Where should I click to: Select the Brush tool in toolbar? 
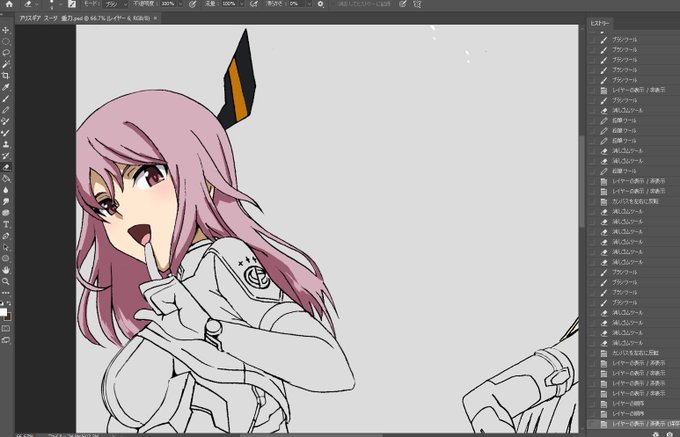(6, 99)
